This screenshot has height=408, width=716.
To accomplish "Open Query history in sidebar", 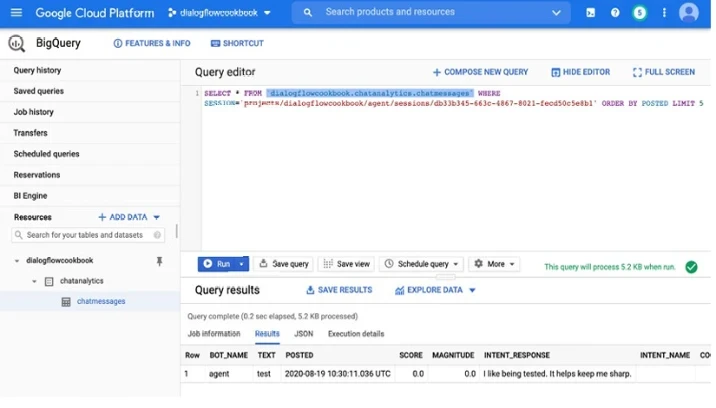I will [37, 70].
